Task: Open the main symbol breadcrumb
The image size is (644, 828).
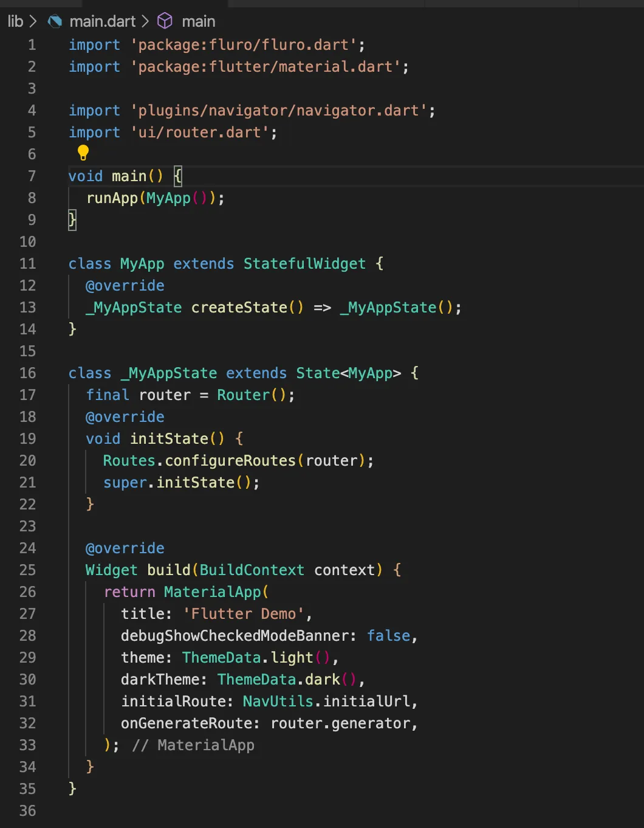Action: coord(198,21)
